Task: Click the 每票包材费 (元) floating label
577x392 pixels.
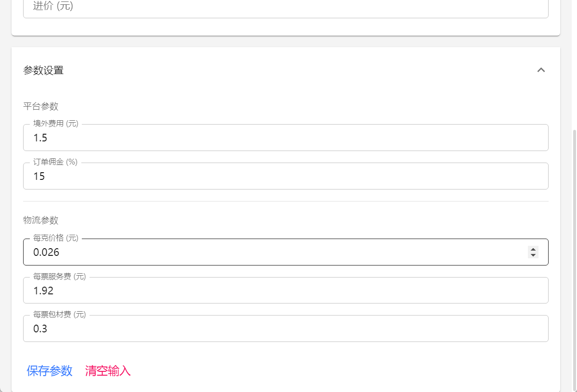Action: pyautogui.click(x=59, y=315)
